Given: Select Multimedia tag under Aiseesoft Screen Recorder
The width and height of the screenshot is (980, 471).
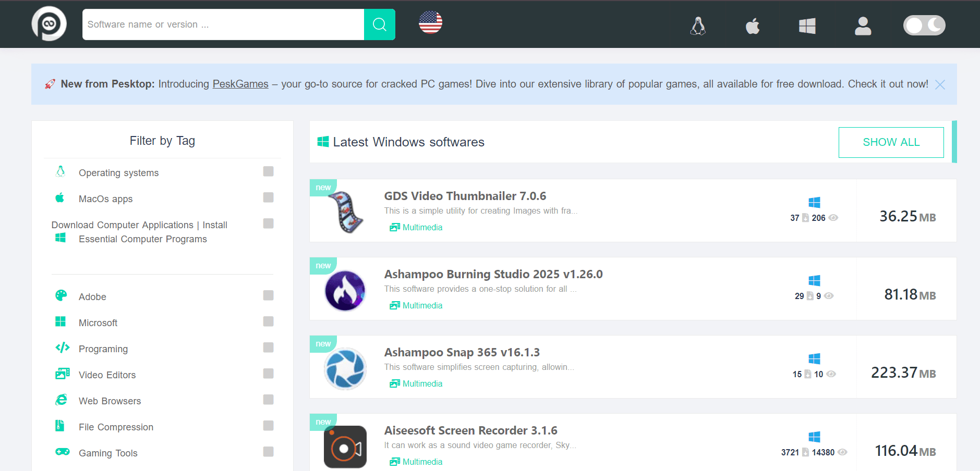Looking at the screenshot, I should (422, 462).
